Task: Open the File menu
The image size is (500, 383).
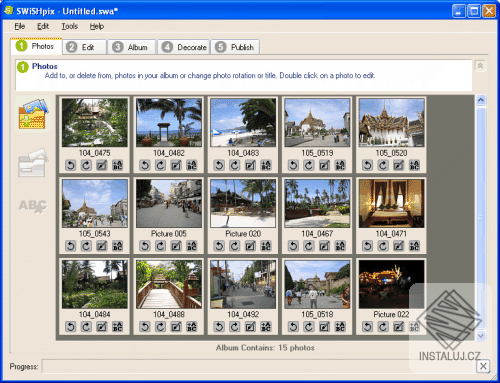Action: pyautogui.click(x=20, y=26)
